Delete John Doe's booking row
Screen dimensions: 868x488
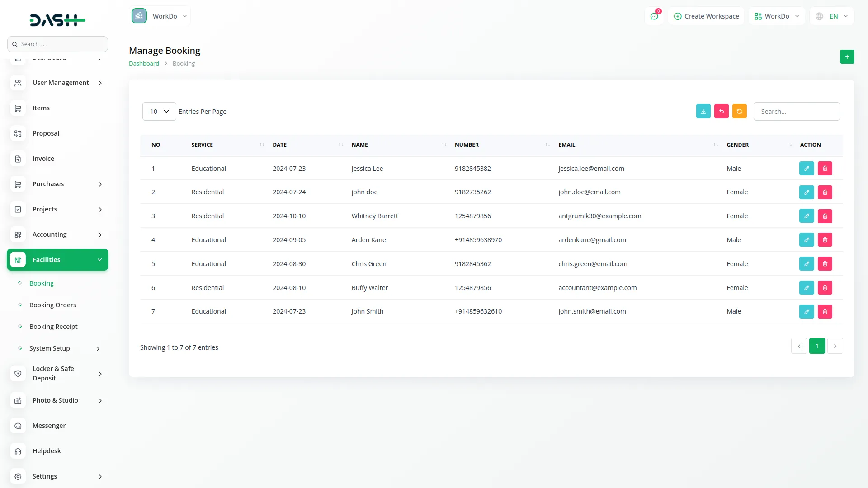tap(825, 192)
